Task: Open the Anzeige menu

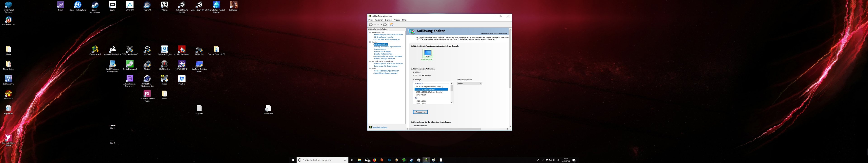Action: tap(397, 20)
